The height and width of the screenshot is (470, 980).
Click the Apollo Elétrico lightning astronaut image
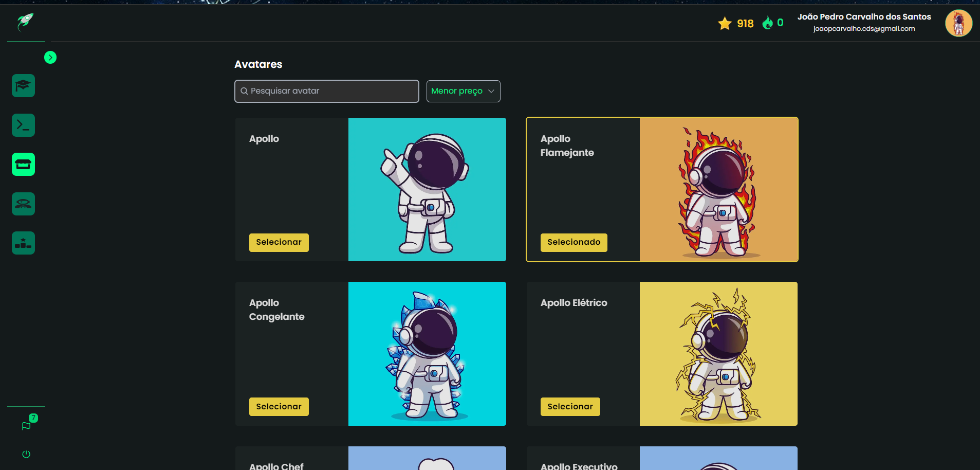pyautogui.click(x=718, y=354)
